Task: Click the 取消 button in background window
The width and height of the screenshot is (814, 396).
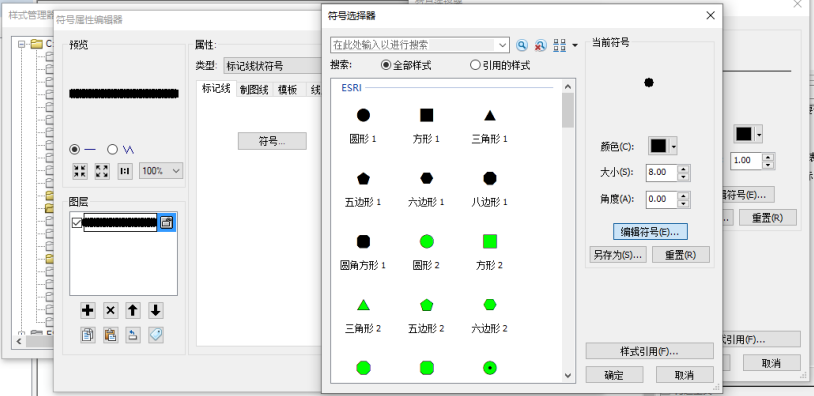Action: pos(771,363)
